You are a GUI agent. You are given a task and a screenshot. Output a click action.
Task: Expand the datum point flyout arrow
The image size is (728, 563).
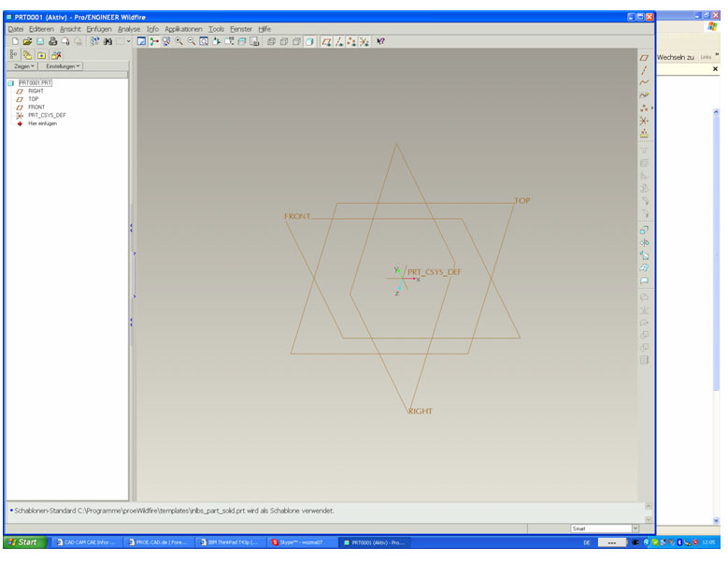[652, 108]
